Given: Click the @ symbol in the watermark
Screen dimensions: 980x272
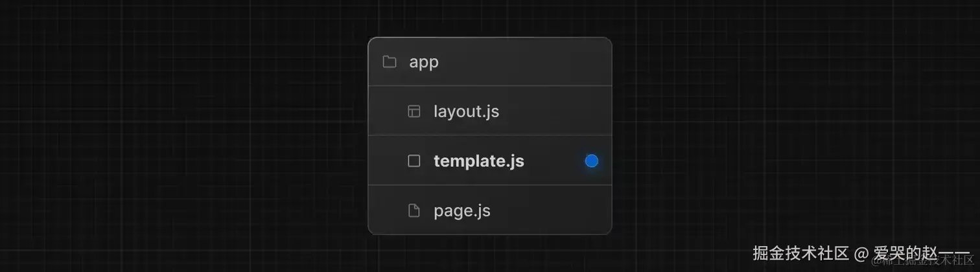Looking at the screenshot, I should point(861,253).
